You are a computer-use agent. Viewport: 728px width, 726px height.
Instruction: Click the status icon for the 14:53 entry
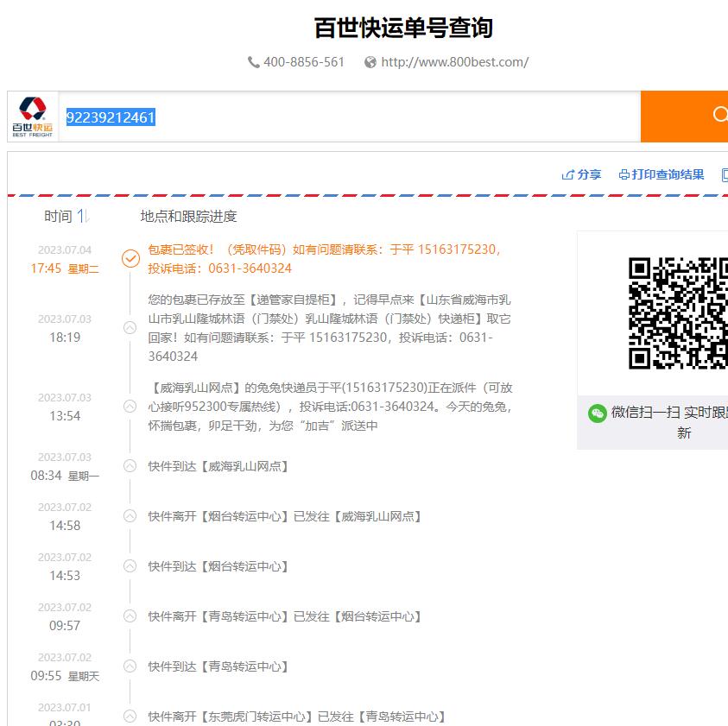click(130, 565)
